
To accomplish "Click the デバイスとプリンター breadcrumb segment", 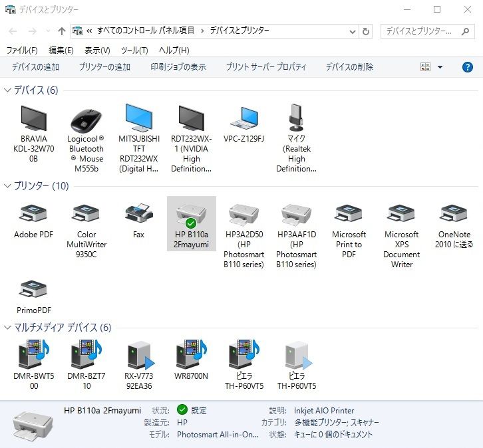I will click(240, 31).
